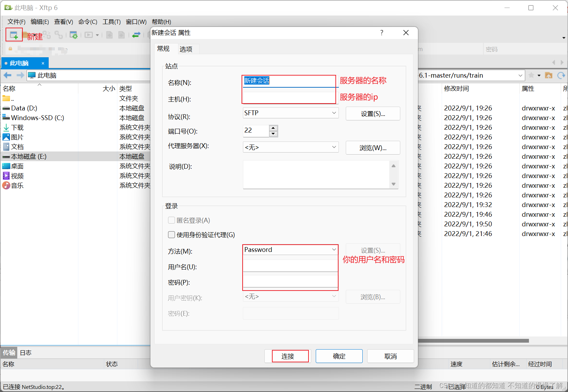The height and width of the screenshot is (392, 568).
Task: Select the 桌面 folder
Action: click(x=13, y=166)
